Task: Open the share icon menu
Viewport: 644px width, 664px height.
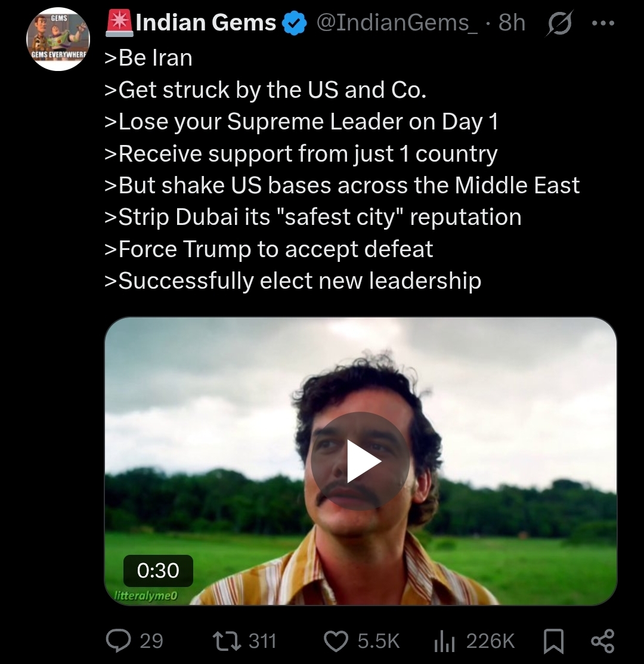Action: point(602,641)
